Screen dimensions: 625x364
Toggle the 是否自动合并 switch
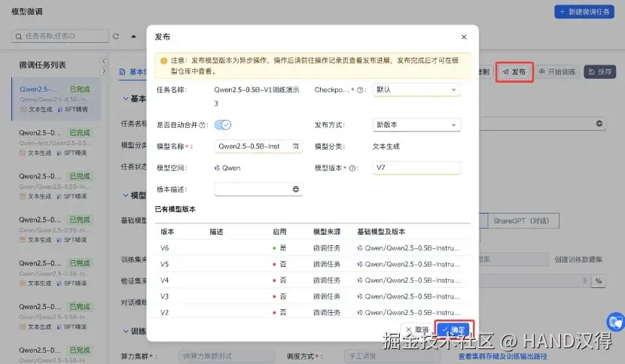(222, 125)
